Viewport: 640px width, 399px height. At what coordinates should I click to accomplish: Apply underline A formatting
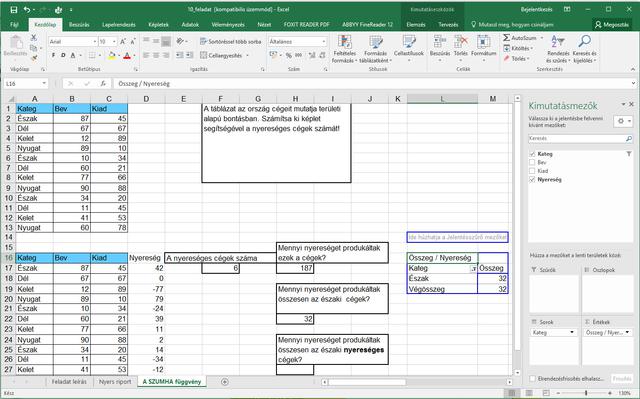coord(73,55)
